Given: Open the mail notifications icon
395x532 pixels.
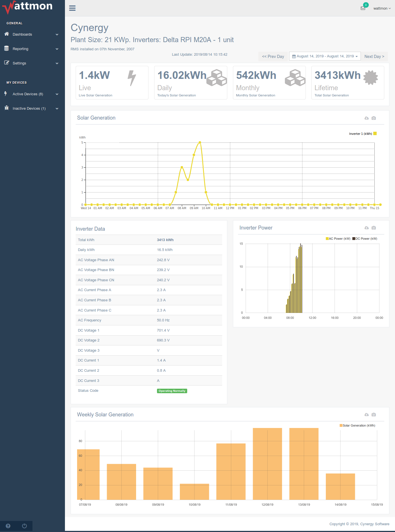Looking at the screenshot, I should (363, 8).
